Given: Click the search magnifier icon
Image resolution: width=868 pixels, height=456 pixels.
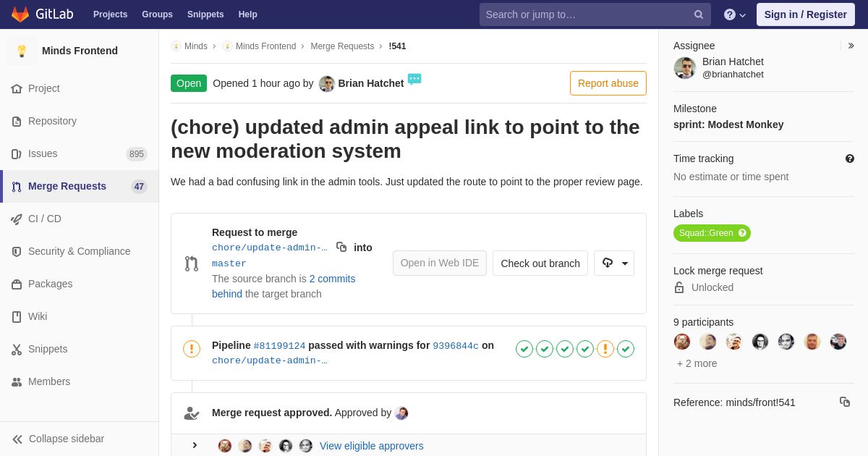Looking at the screenshot, I should (699, 14).
